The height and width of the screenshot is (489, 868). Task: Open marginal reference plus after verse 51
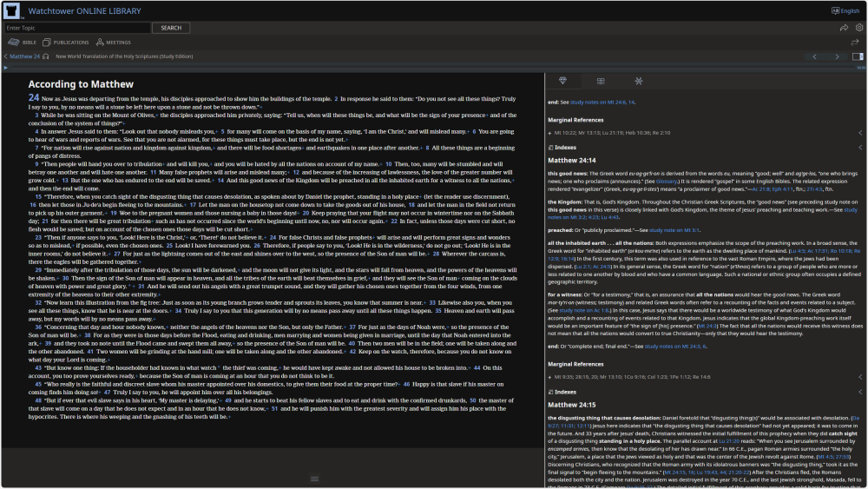click(x=230, y=417)
